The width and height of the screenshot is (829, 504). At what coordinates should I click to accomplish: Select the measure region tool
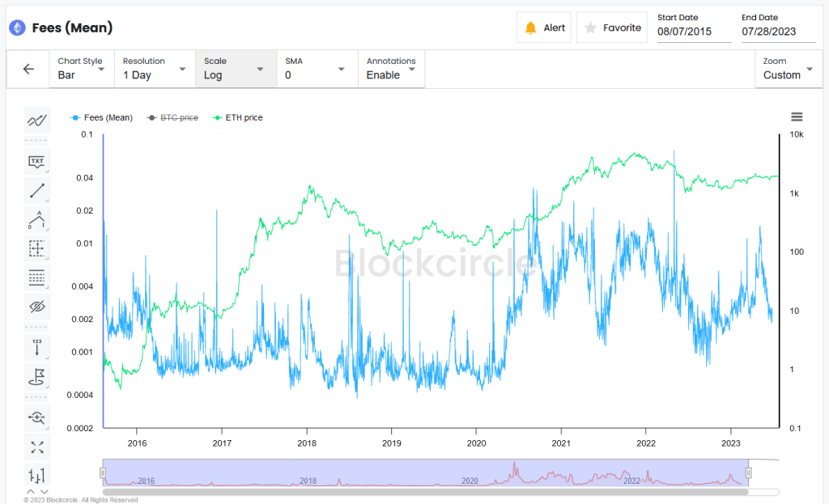tap(36, 248)
